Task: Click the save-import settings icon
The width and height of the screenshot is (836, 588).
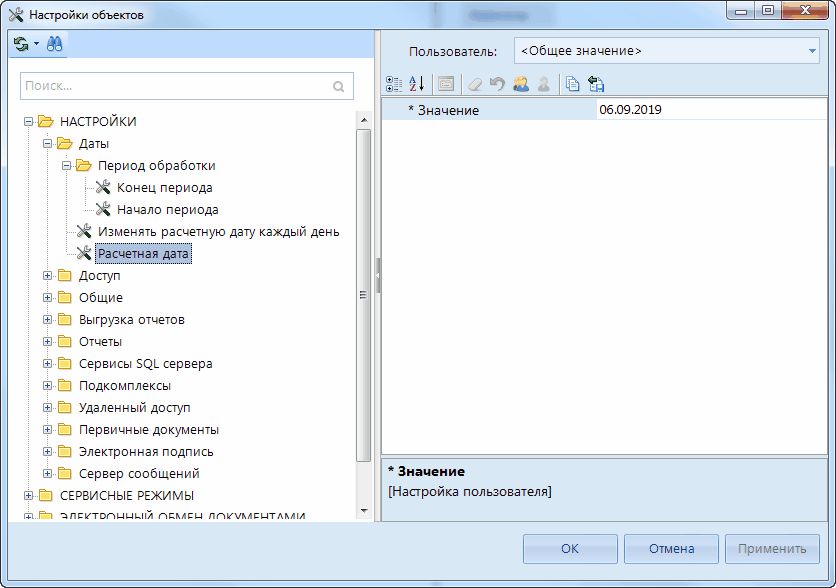Action: tap(596, 84)
